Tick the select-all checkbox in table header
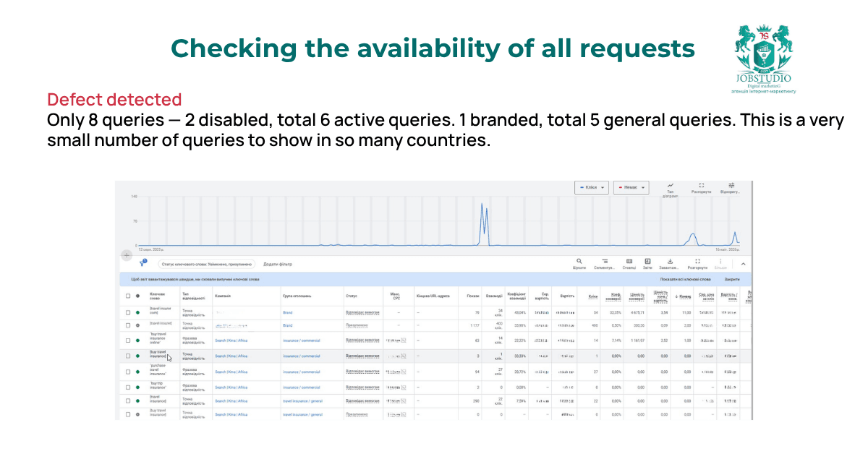Screen dimensions: 868x454 128,296
